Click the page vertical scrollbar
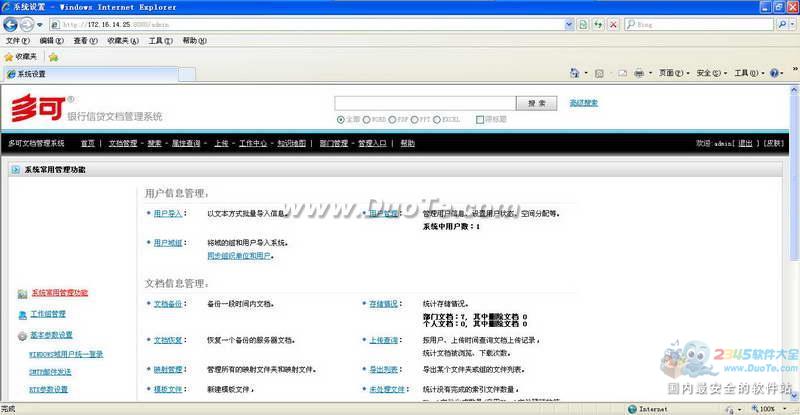The image size is (800, 415). (794, 242)
